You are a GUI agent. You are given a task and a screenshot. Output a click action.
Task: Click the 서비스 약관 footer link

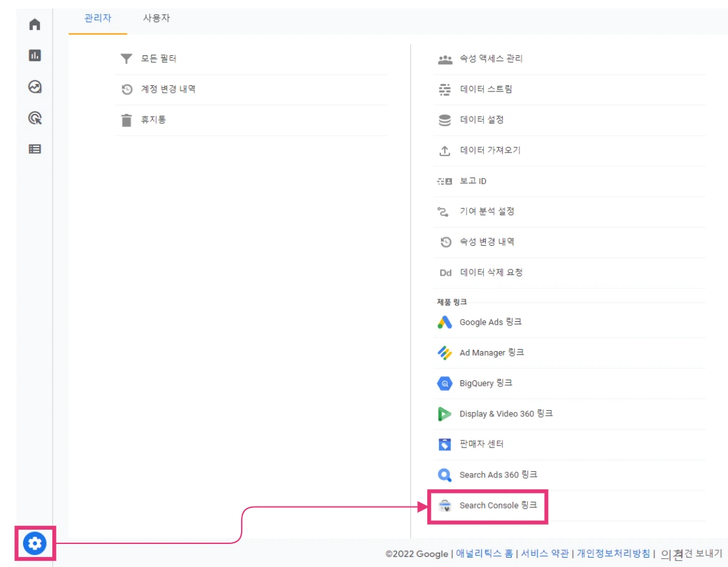point(545,553)
